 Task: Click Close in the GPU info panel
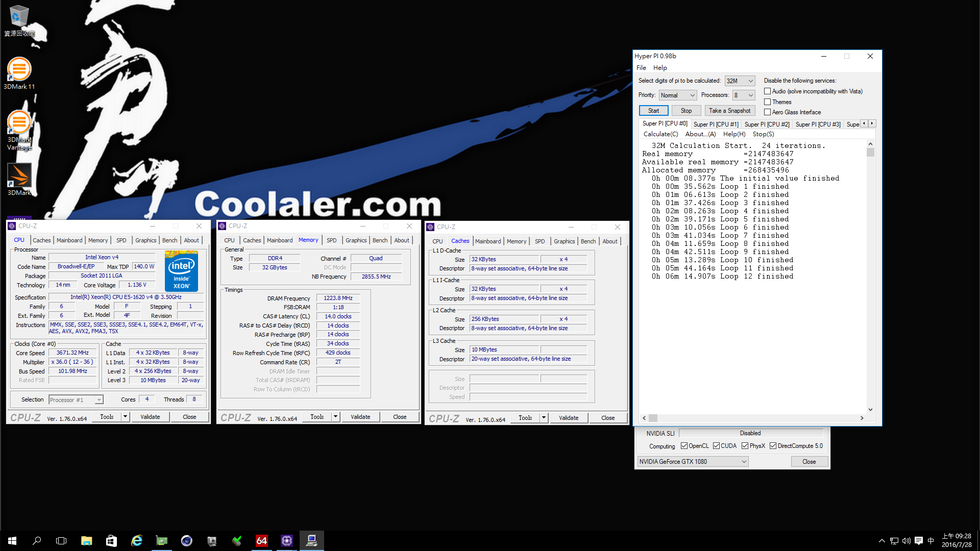point(809,462)
